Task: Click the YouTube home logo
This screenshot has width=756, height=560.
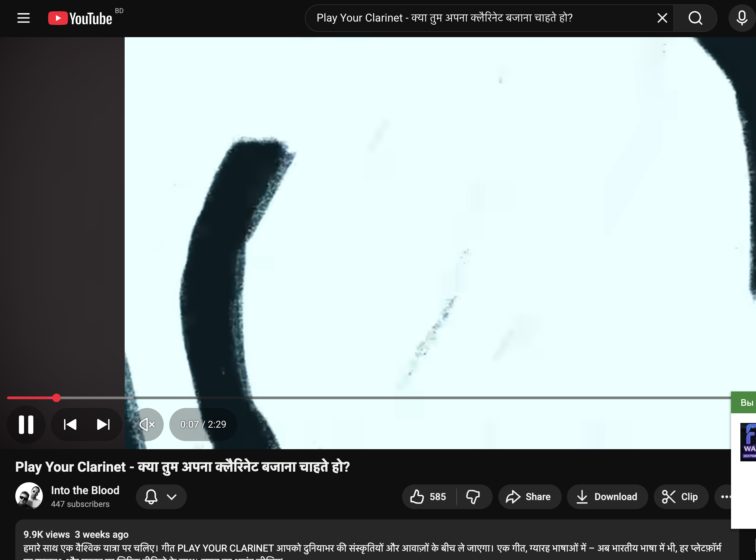Action: pos(81,18)
